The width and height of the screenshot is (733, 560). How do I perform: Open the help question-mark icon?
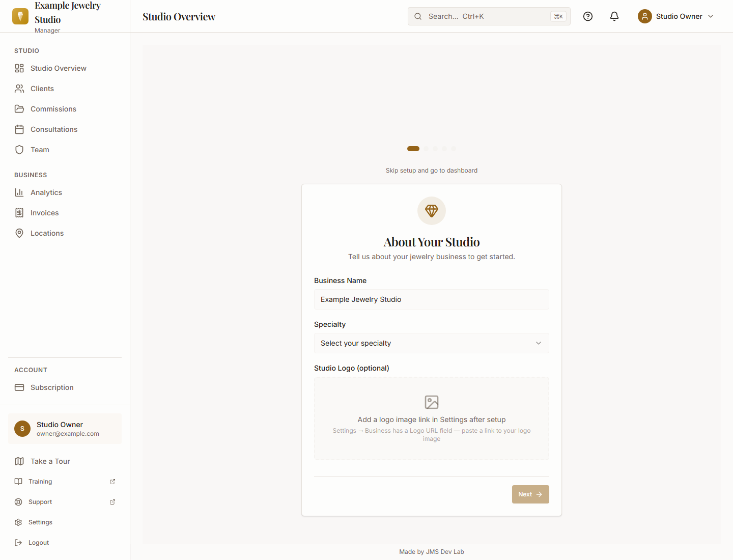[x=588, y=16]
